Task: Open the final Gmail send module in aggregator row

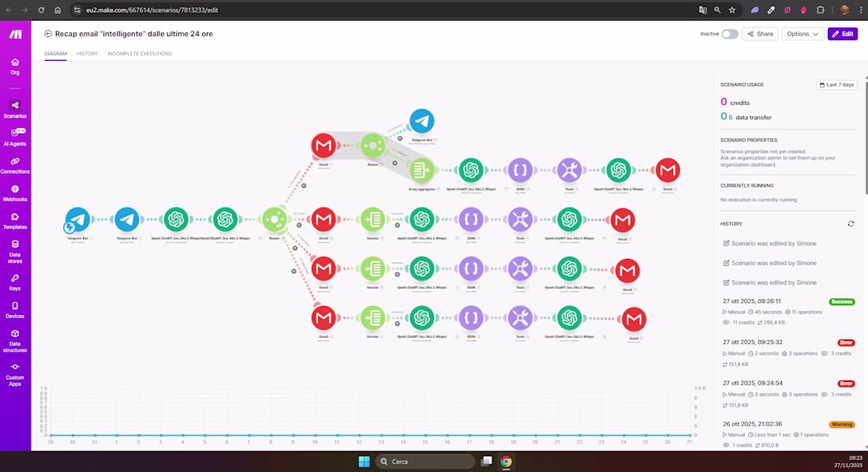Action: click(x=668, y=170)
